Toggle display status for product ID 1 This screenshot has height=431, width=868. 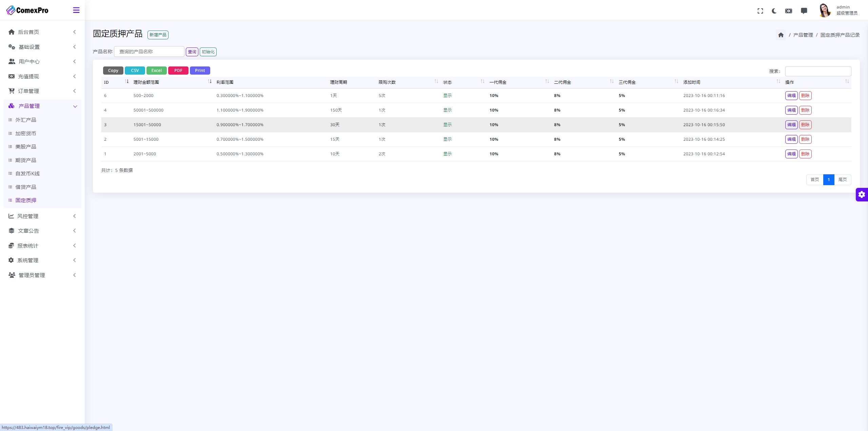[447, 154]
